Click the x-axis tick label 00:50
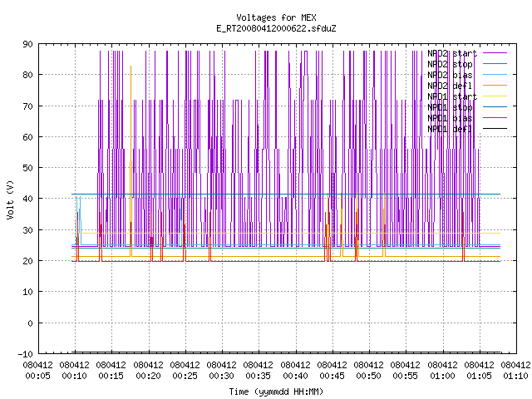 [x=369, y=376]
